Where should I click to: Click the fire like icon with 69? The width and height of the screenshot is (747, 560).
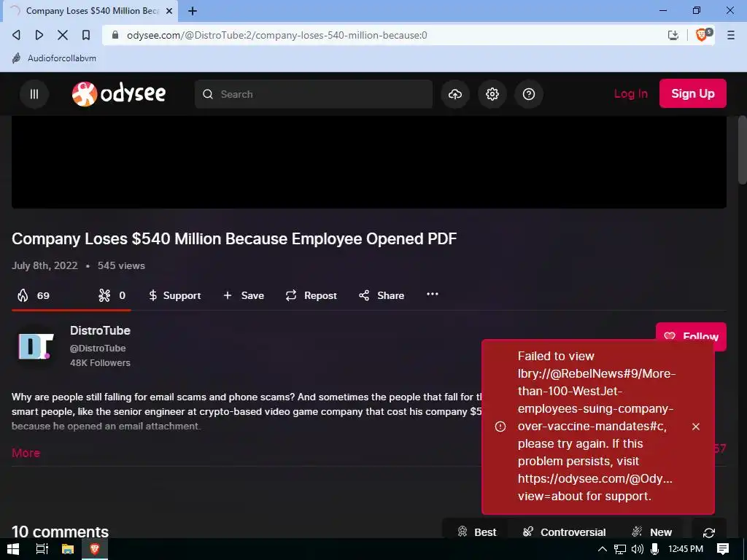point(34,296)
